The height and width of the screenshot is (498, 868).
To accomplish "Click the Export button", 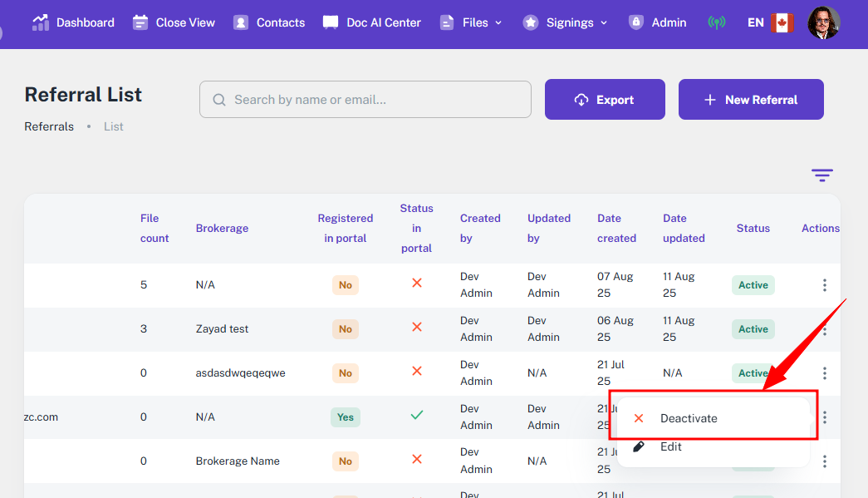I will click(605, 100).
